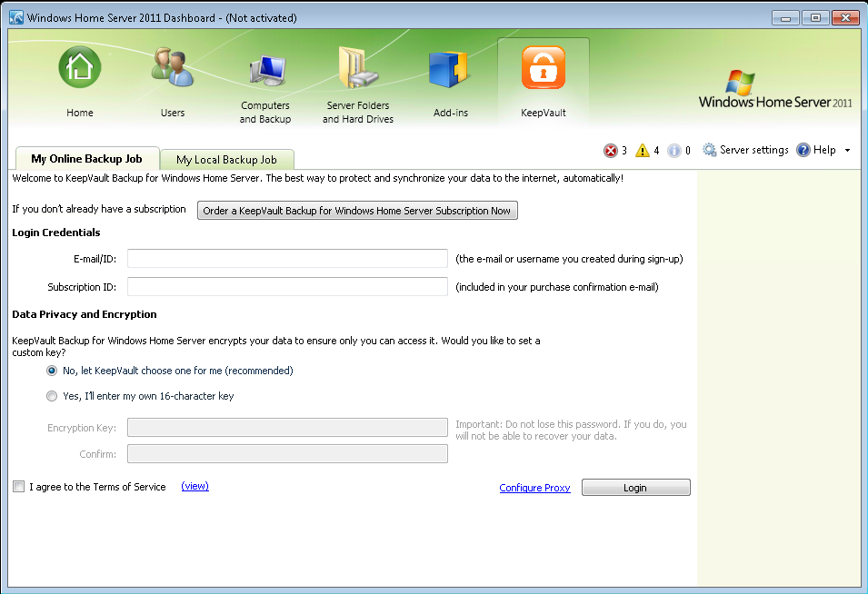
Task: Open the Home section icon
Action: pos(80,67)
